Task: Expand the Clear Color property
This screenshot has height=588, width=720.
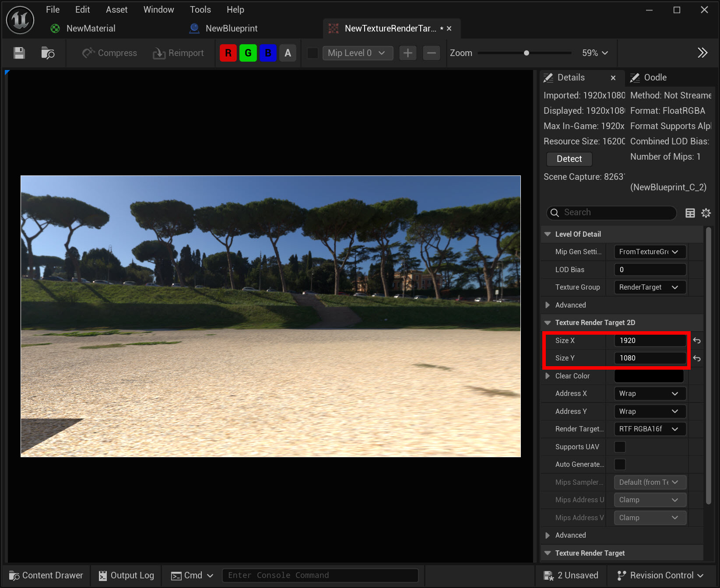Action: pos(548,376)
